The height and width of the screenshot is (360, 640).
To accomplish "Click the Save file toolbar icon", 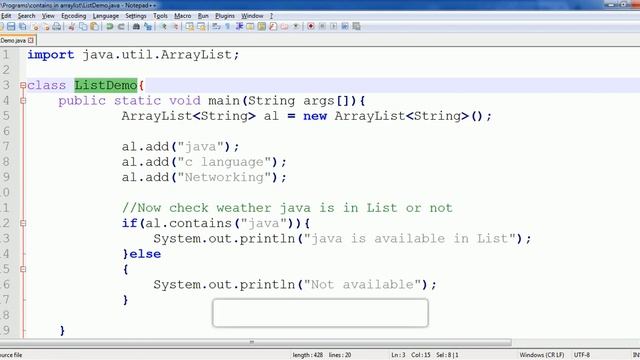I will tap(11, 27).
